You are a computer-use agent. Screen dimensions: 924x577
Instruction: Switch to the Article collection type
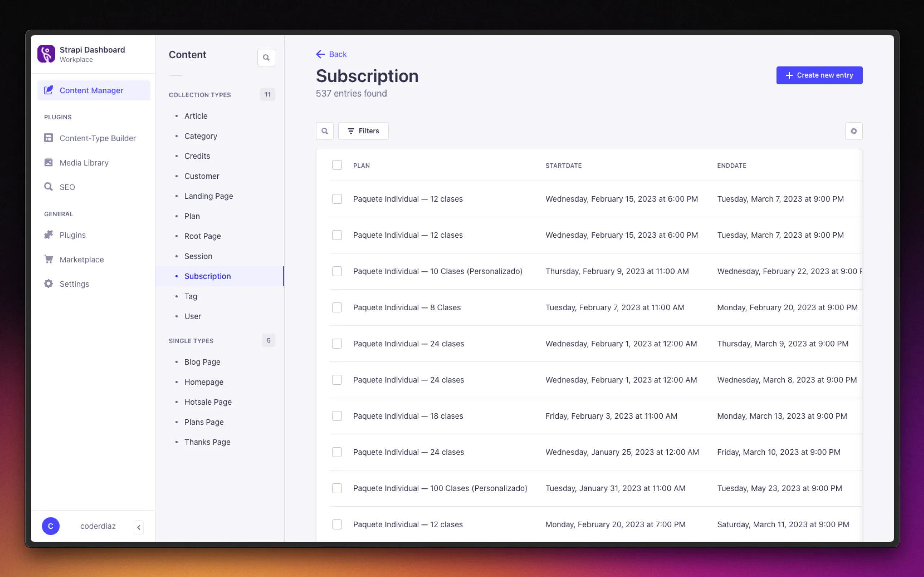(x=196, y=116)
